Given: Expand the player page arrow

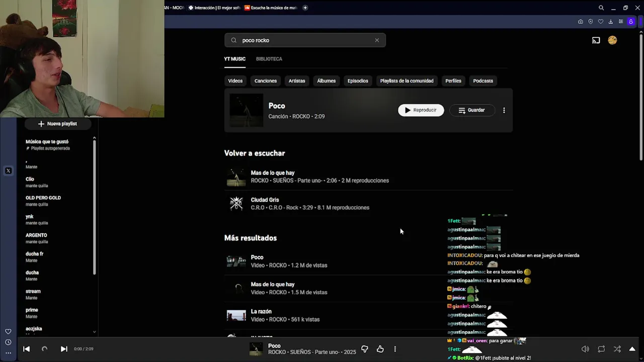Looking at the screenshot, I should click(x=632, y=349).
